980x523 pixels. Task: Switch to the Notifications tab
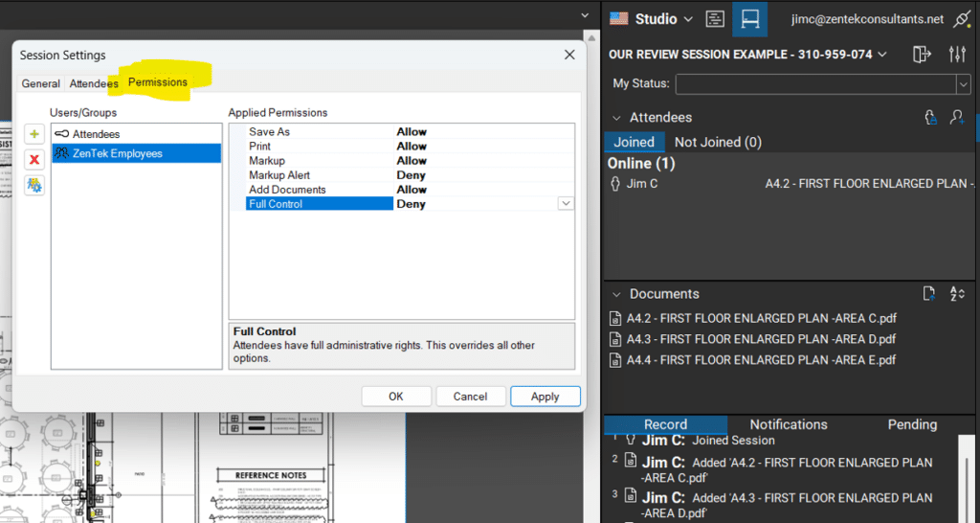tap(789, 424)
